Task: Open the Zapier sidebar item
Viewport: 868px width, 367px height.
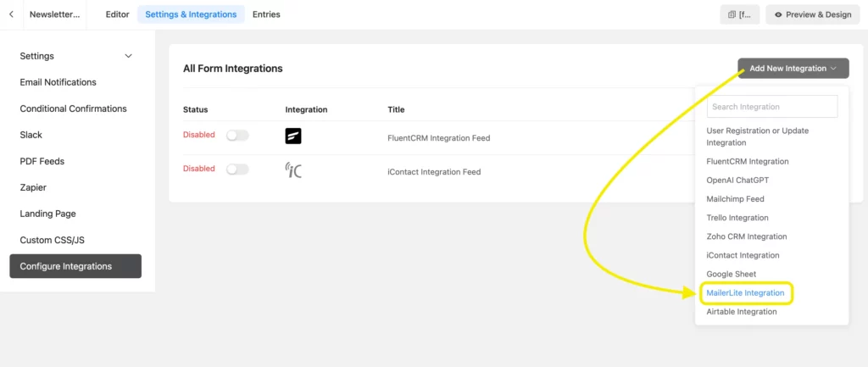Action: (x=33, y=187)
